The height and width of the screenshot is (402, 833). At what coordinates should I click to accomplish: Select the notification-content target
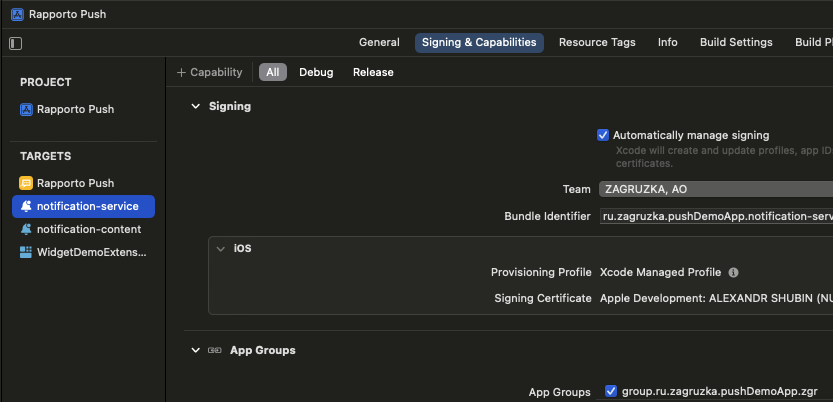[83, 229]
